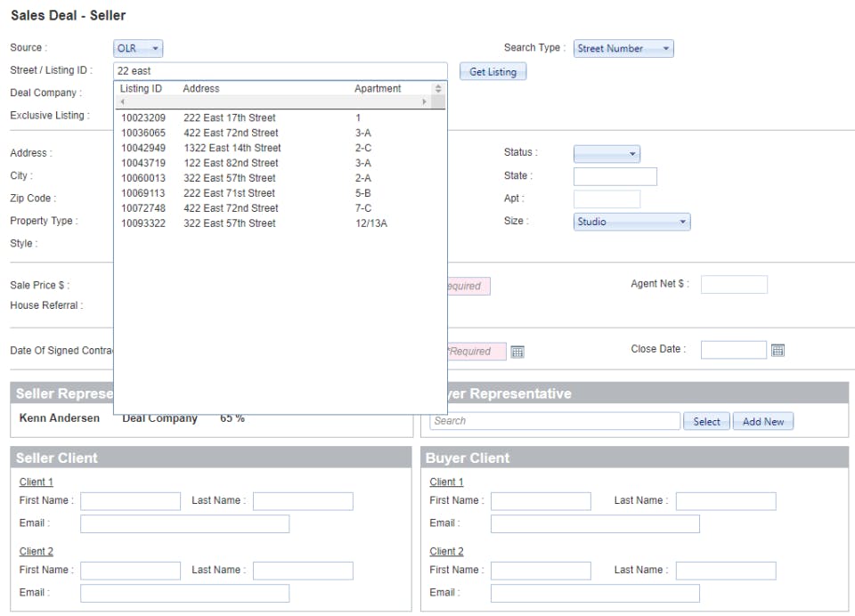Click the Address column header
The width and height of the screenshot is (855, 616).
click(x=200, y=88)
